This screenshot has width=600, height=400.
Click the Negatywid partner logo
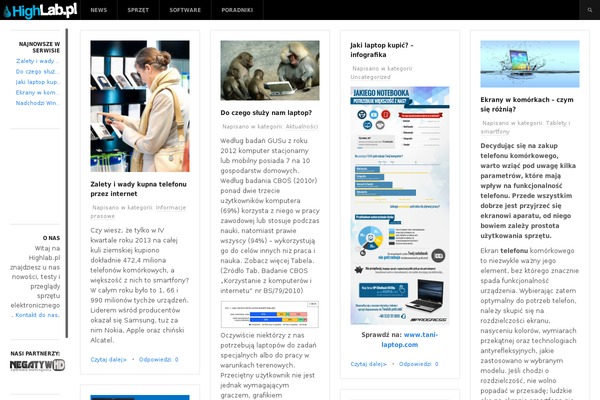pos(37,366)
